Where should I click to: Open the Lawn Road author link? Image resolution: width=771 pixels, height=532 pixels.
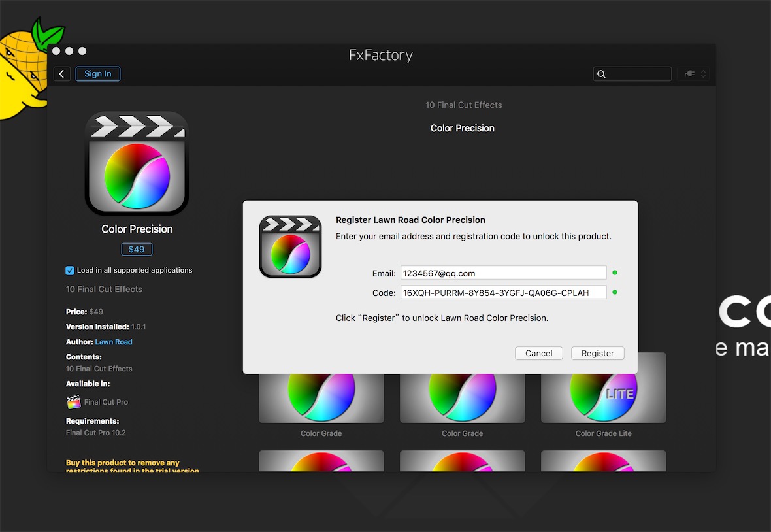pos(114,342)
